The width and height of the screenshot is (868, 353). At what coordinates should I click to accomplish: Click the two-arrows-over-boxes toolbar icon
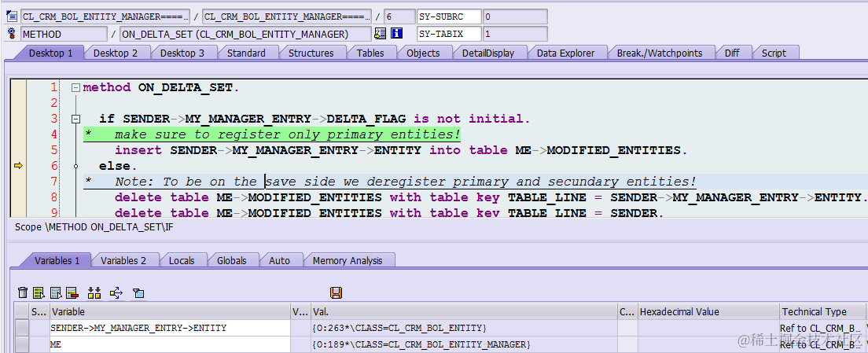94,292
